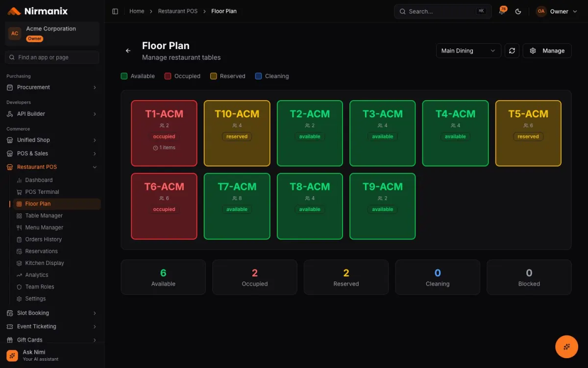Focus the top Search field
Viewport: 588px width, 368px height.
[443, 11]
